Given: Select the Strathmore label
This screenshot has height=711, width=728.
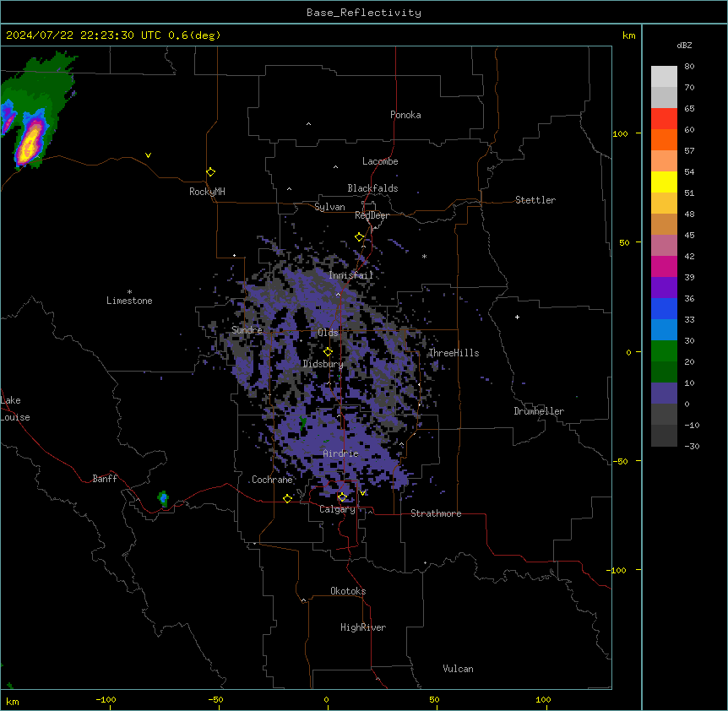Looking at the screenshot, I should (436, 513).
